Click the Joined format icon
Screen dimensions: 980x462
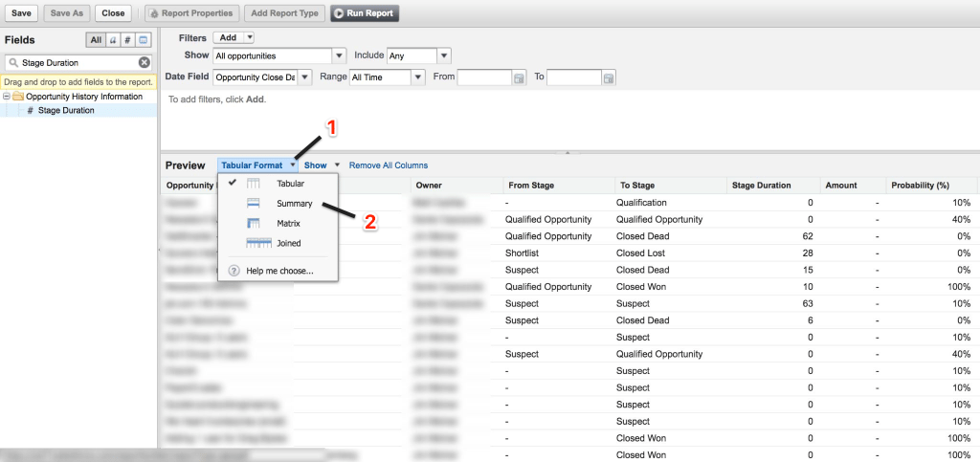tap(258, 243)
